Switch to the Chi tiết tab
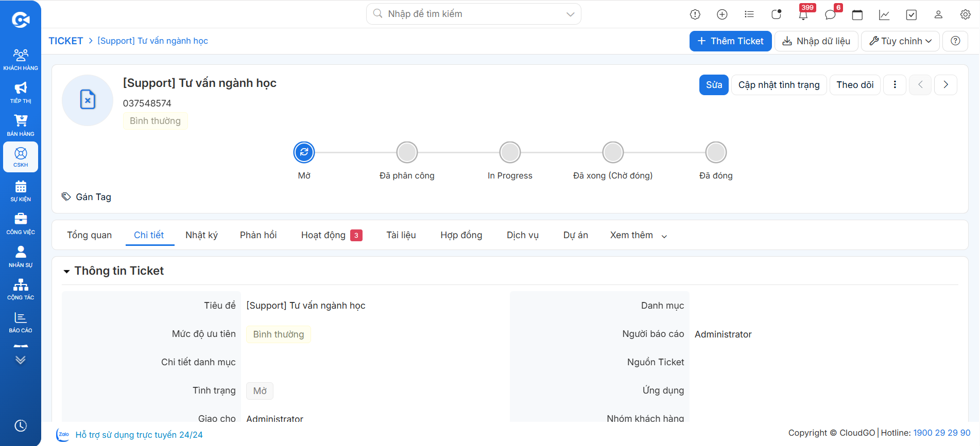Screen dimensions: 980x446 pos(149,235)
